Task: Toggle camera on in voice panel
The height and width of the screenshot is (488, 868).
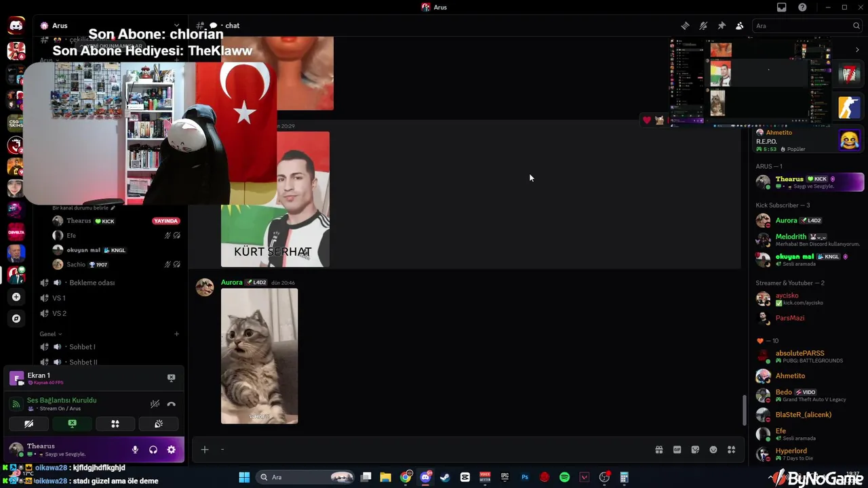Action: [x=29, y=424]
